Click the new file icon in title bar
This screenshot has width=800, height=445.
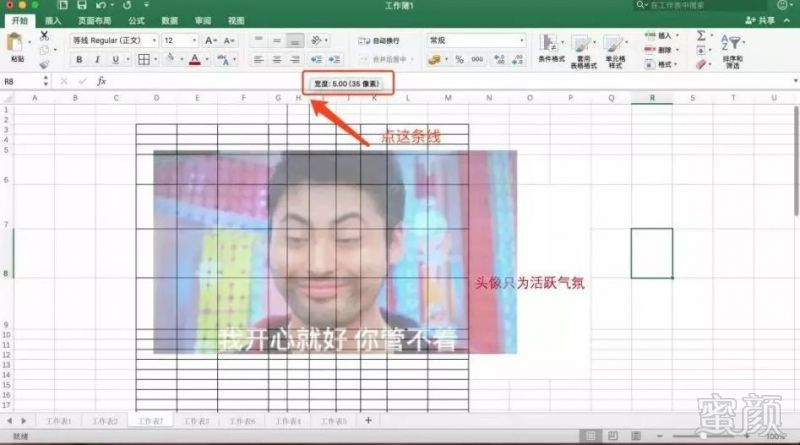(x=63, y=5)
